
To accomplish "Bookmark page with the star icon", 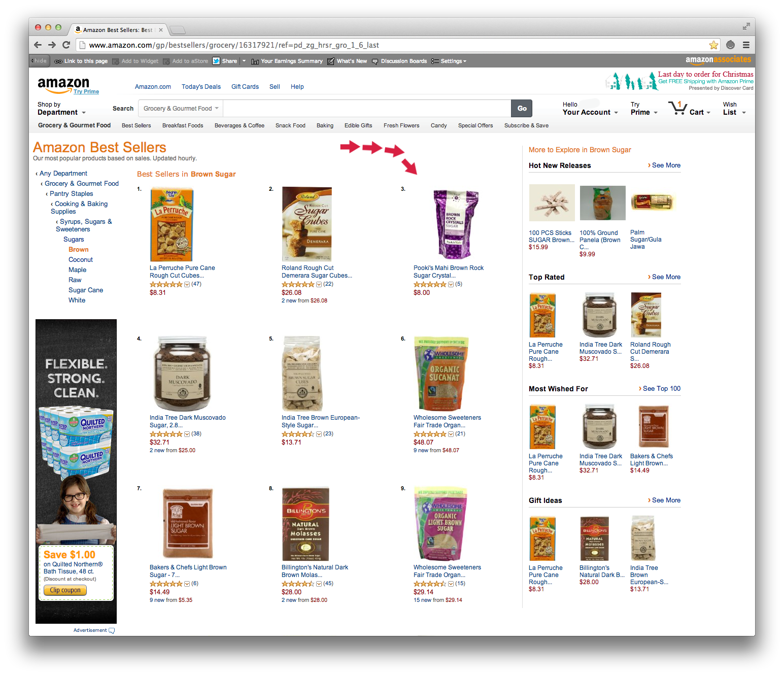I will coord(713,45).
